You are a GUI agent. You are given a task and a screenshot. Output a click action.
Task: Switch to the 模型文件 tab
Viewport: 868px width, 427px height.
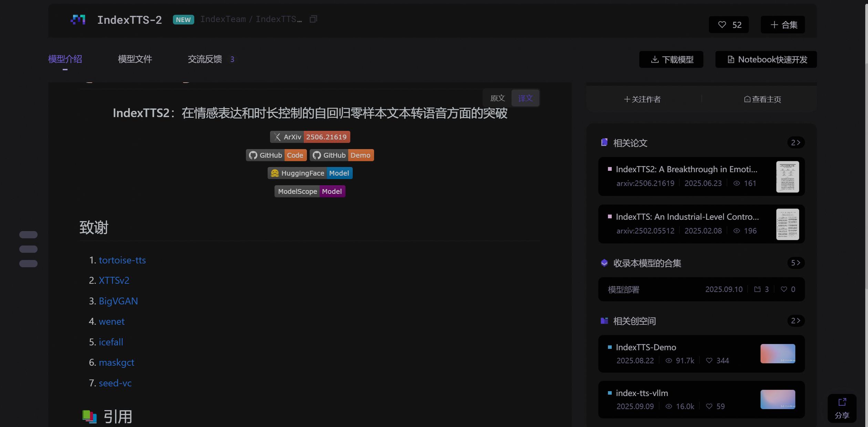(x=135, y=59)
